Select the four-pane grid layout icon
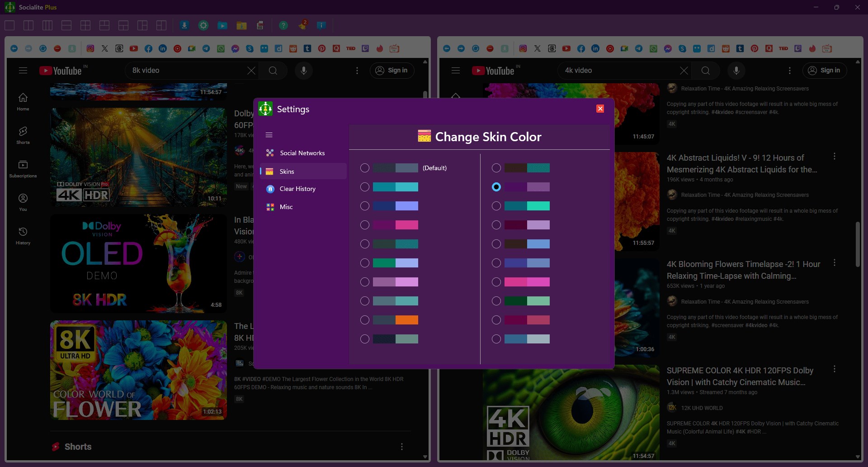Viewport: 868px width, 467px height. 85,25
